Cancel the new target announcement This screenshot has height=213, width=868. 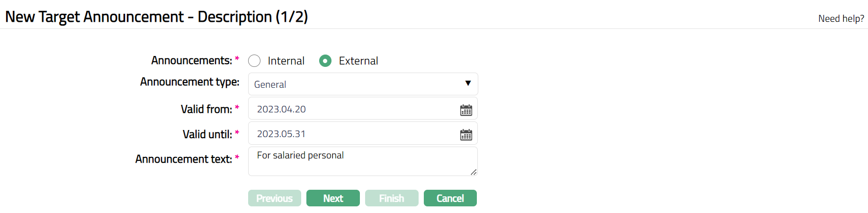point(450,198)
